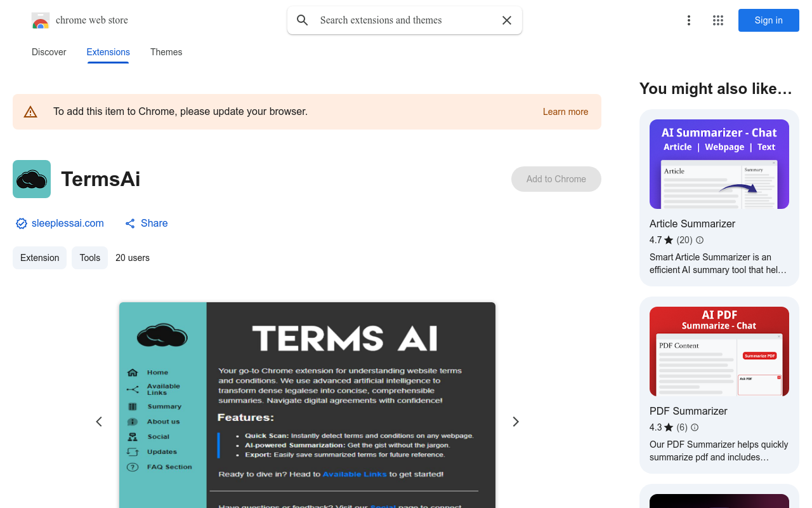812x508 pixels.
Task: Click the 20 users text
Action: tap(133, 258)
